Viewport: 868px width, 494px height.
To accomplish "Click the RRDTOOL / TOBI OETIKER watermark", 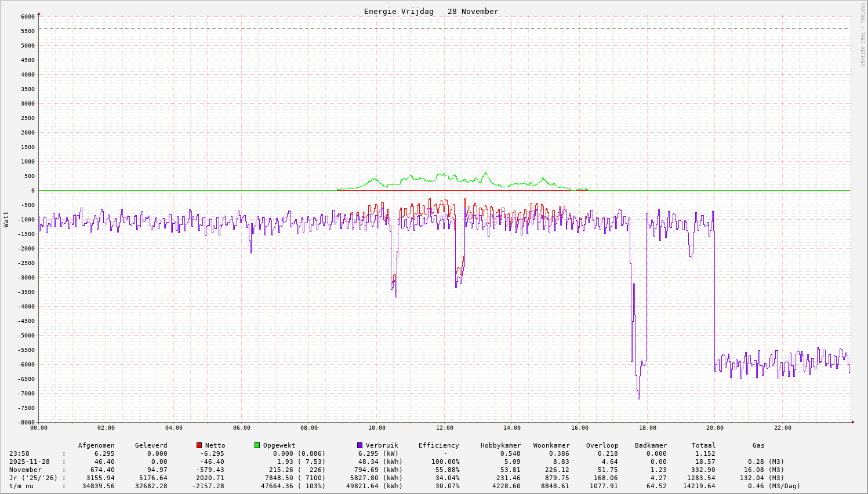I will point(862,34).
